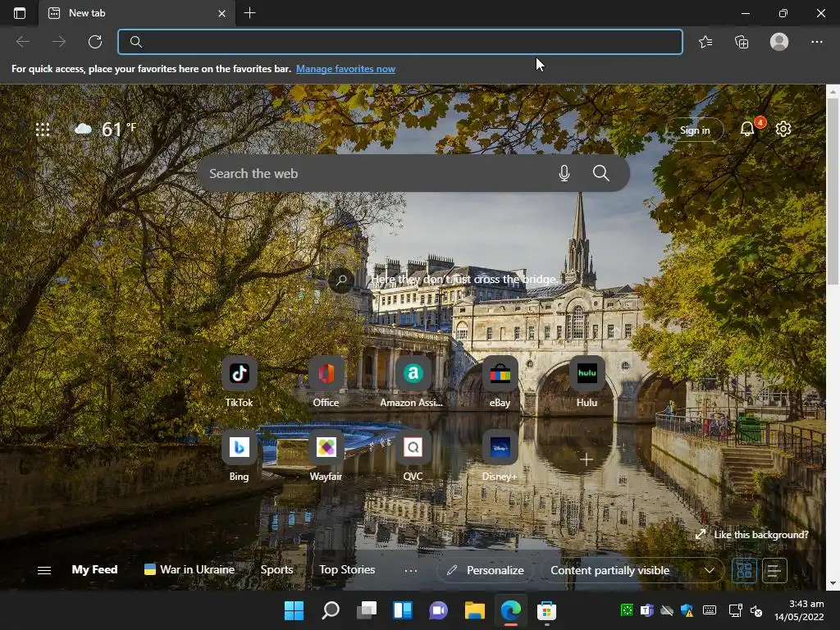840x630 pixels.
Task: Show more feed categories with ellipsis
Action: pyautogui.click(x=411, y=571)
